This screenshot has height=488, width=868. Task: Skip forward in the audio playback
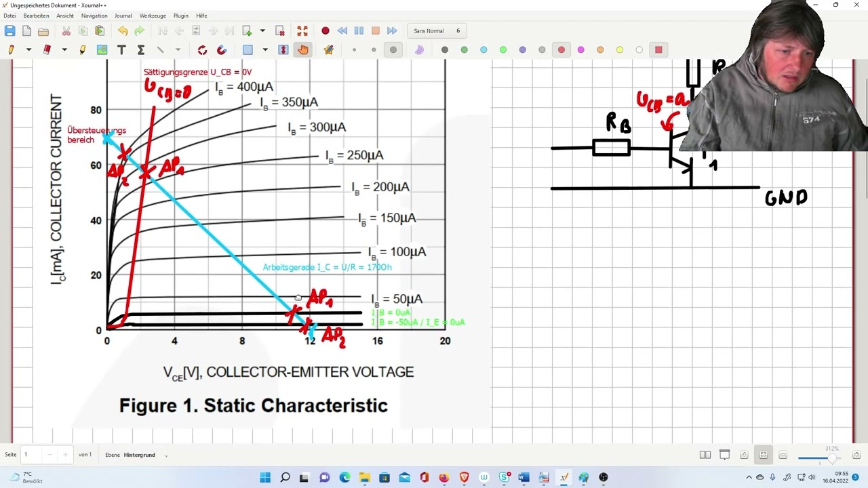coord(392,30)
